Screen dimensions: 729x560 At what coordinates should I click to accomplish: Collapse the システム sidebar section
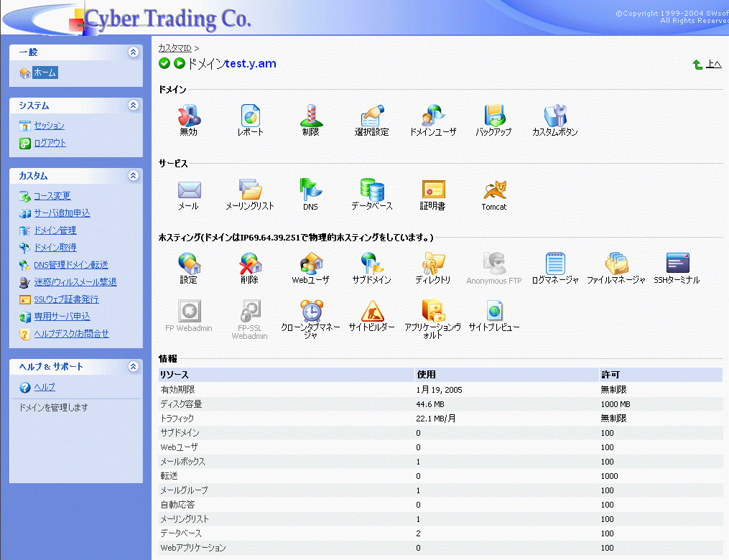pos(133,106)
